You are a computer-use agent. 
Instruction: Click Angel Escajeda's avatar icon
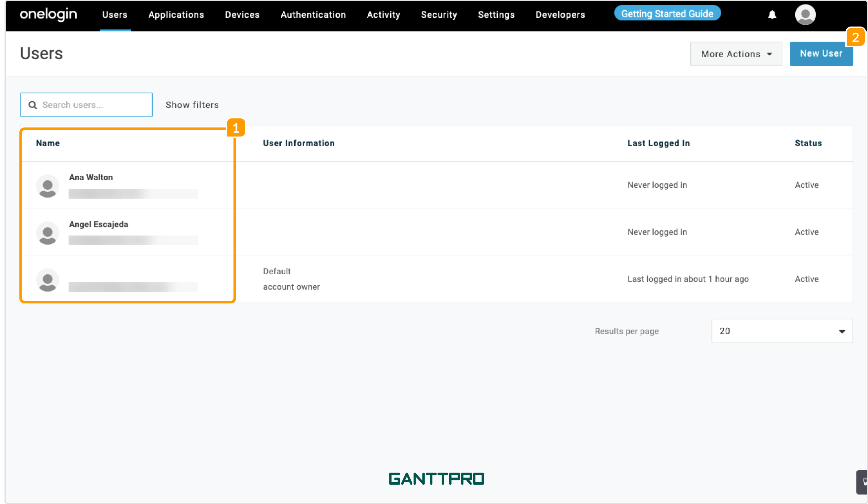pos(48,233)
